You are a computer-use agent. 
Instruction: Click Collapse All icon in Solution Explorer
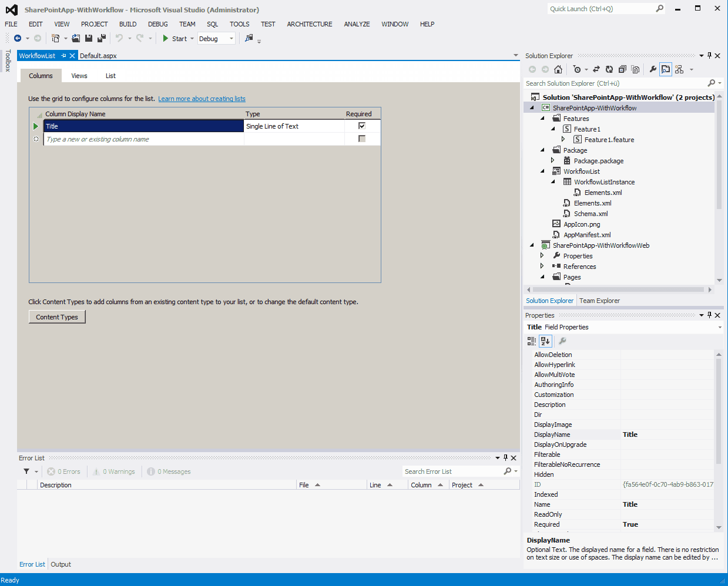tap(622, 69)
